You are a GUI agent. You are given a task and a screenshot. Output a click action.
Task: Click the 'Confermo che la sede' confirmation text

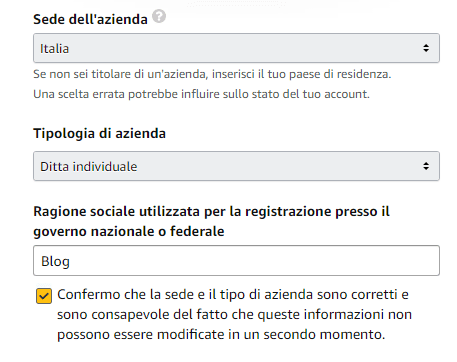coord(233,295)
